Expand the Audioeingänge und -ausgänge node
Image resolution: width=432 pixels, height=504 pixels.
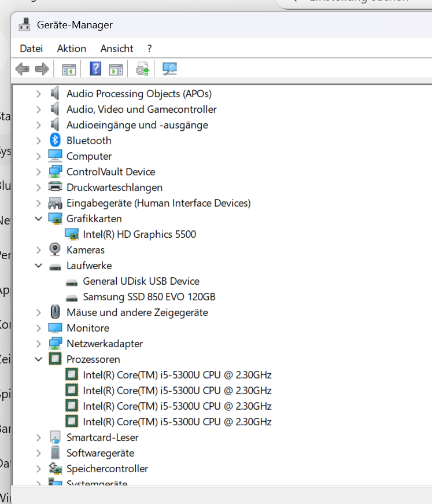pyautogui.click(x=39, y=125)
